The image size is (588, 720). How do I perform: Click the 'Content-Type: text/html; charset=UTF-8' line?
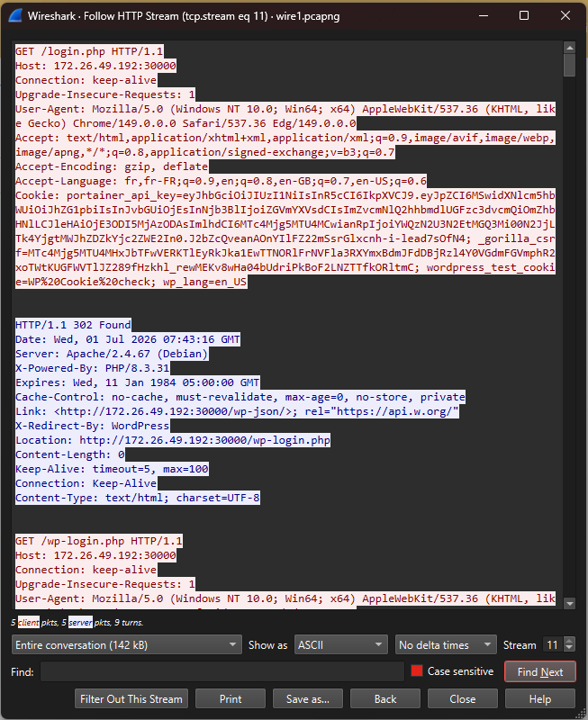click(138, 498)
